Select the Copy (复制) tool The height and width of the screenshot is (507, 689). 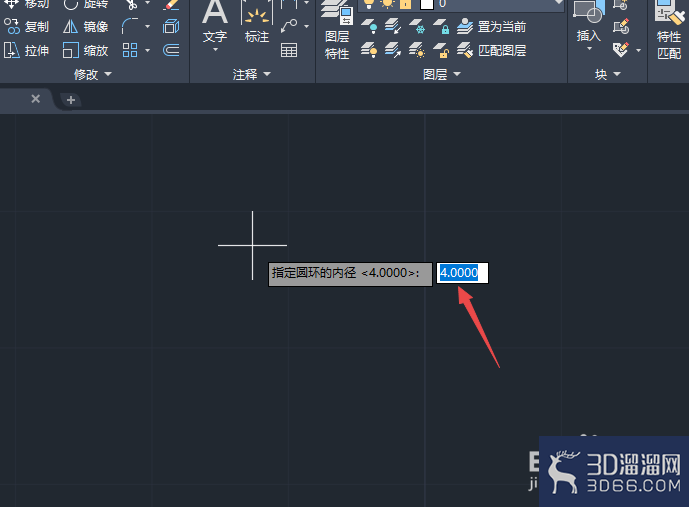[x=26, y=27]
